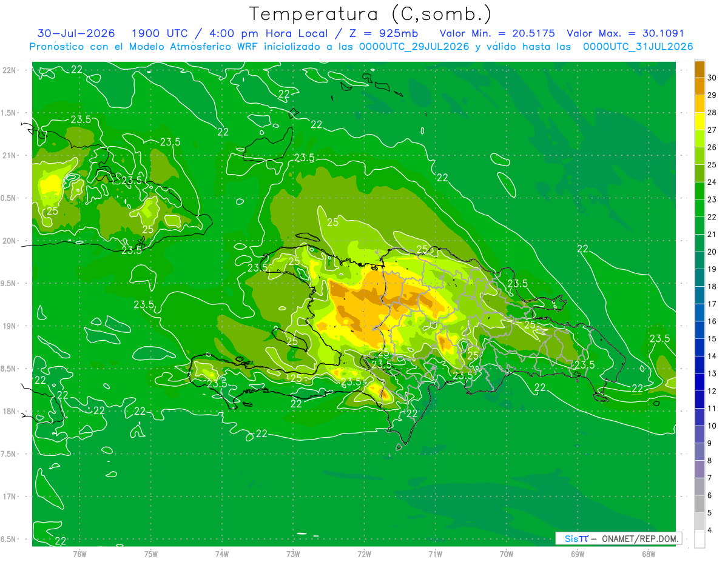Viewport: 728px width, 562px height.
Task: Click the colorbar label "10"
Action: [x=712, y=426]
